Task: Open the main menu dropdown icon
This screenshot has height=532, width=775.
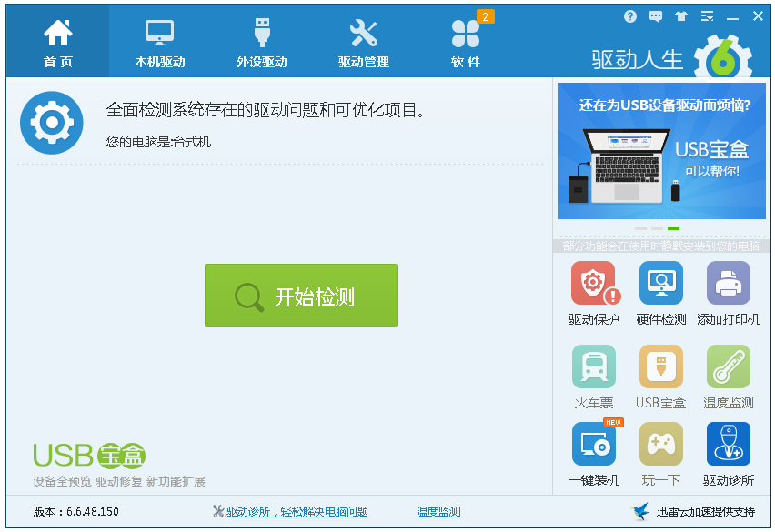Action: click(708, 16)
